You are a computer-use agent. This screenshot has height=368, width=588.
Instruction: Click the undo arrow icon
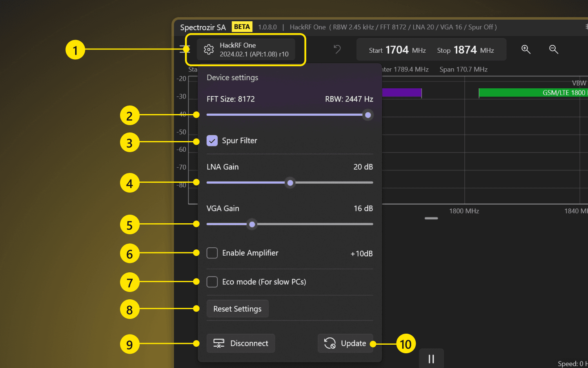pyautogui.click(x=337, y=49)
